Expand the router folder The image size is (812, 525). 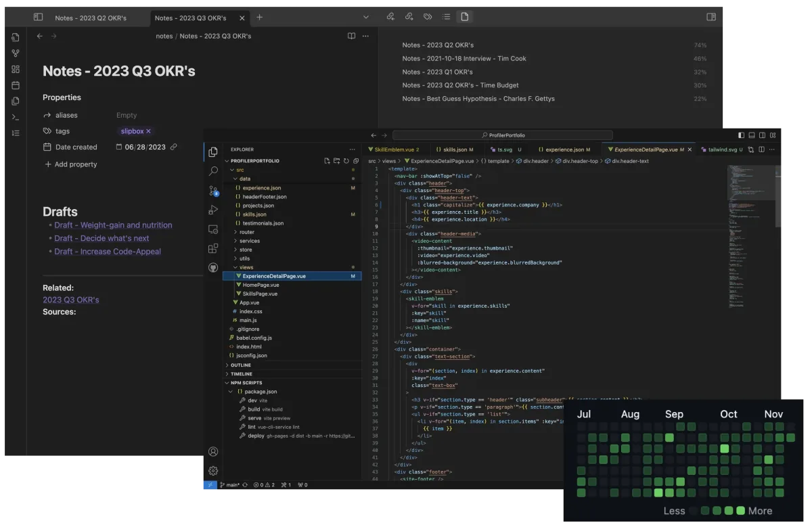pos(247,232)
